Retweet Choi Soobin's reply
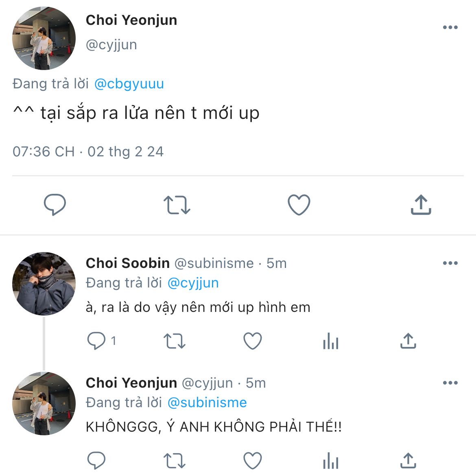This screenshot has height=476, width=476. pyautogui.click(x=174, y=341)
